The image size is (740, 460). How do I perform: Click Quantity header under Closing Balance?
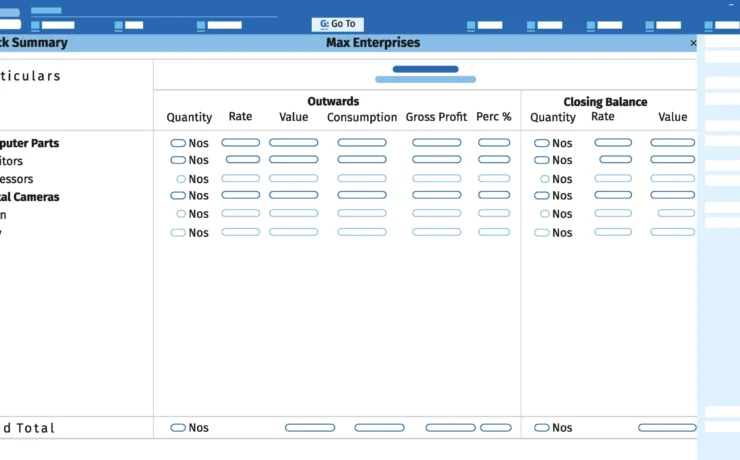[x=553, y=117]
